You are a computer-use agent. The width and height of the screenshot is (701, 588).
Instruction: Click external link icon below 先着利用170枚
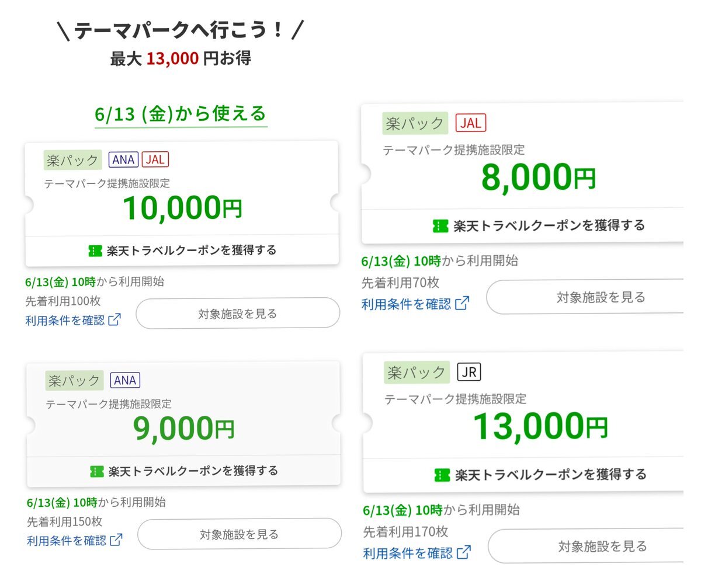(x=464, y=552)
